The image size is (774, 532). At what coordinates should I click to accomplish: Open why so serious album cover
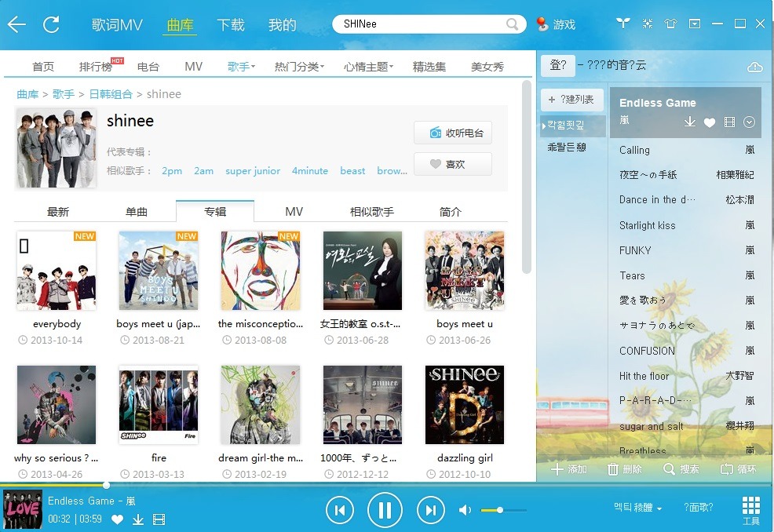click(x=57, y=405)
